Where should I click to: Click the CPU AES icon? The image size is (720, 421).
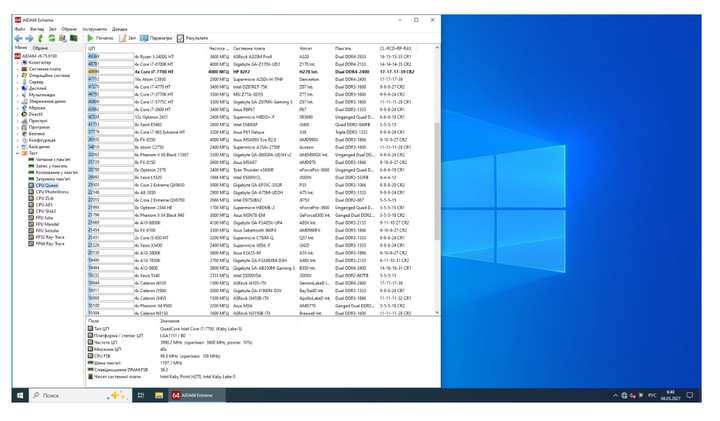pyautogui.click(x=31, y=205)
